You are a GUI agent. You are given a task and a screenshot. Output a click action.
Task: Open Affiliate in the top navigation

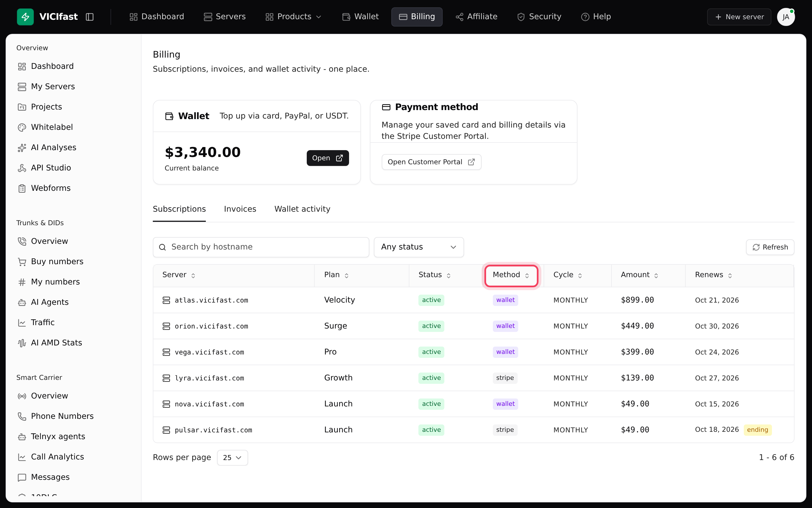coord(476,17)
